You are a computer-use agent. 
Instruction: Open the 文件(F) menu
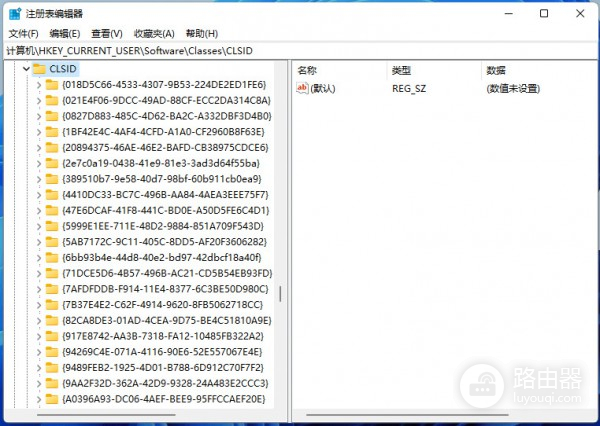23,33
